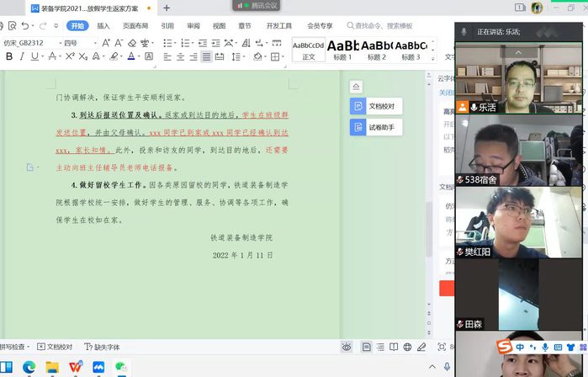Open the 审阅 ribbon tab
This screenshot has width=588, height=377.
pyautogui.click(x=193, y=25)
